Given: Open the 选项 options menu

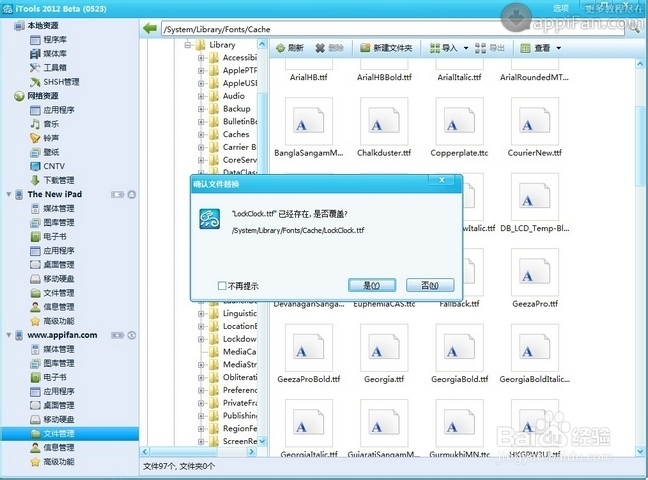Looking at the screenshot, I should click(x=561, y=8).
